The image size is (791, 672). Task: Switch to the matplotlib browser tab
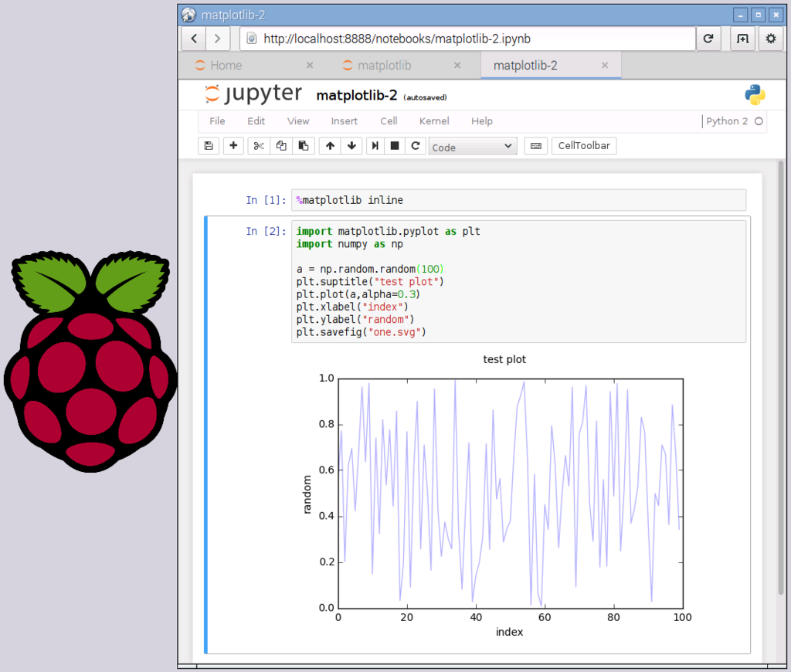click(401, 65)
